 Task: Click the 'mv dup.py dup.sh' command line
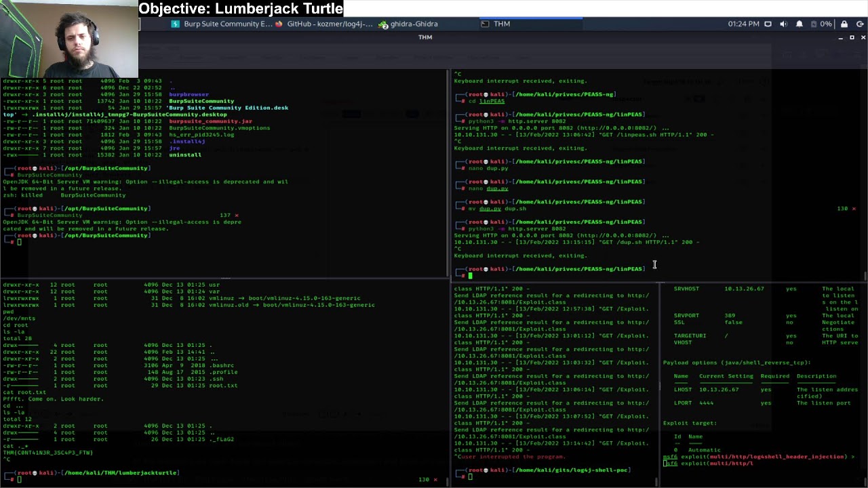tap(497, 209)
